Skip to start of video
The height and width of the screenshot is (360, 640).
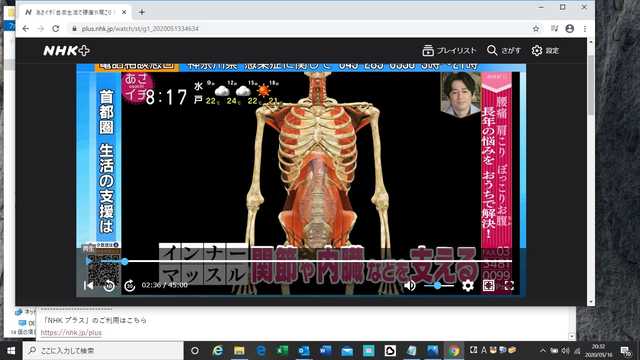[x=89, y=285]
